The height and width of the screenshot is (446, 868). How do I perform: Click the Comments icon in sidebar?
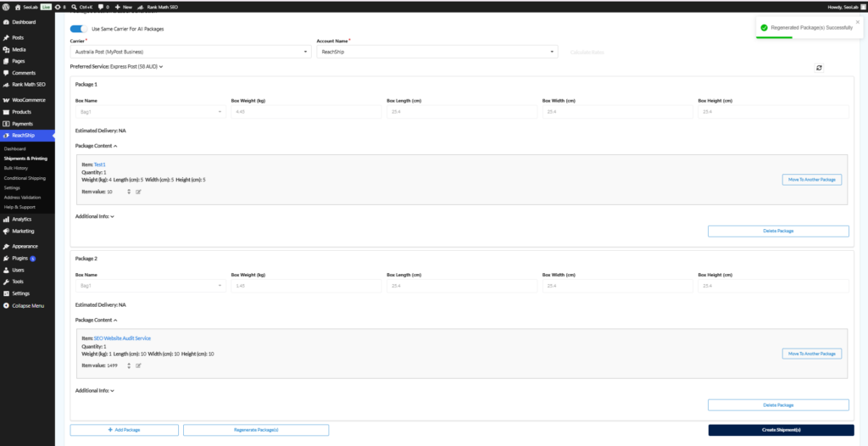pyautogui.click(x=6, y=73)
